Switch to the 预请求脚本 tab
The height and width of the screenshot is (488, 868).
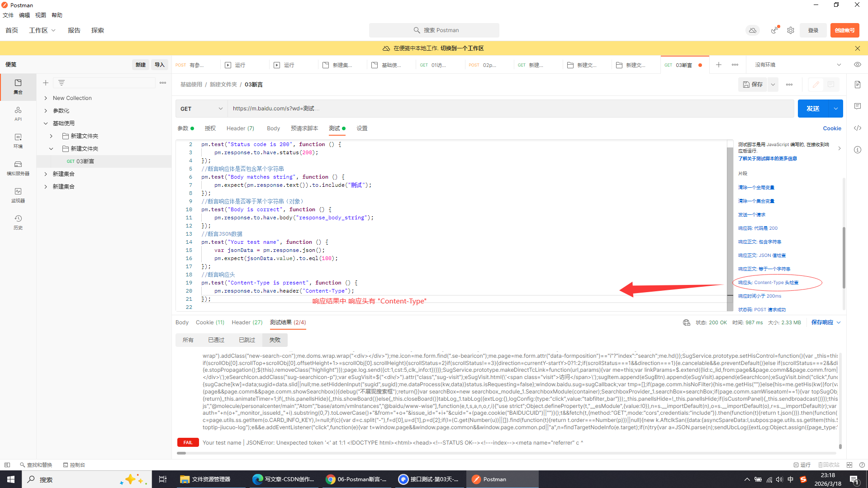pos(304,128)
